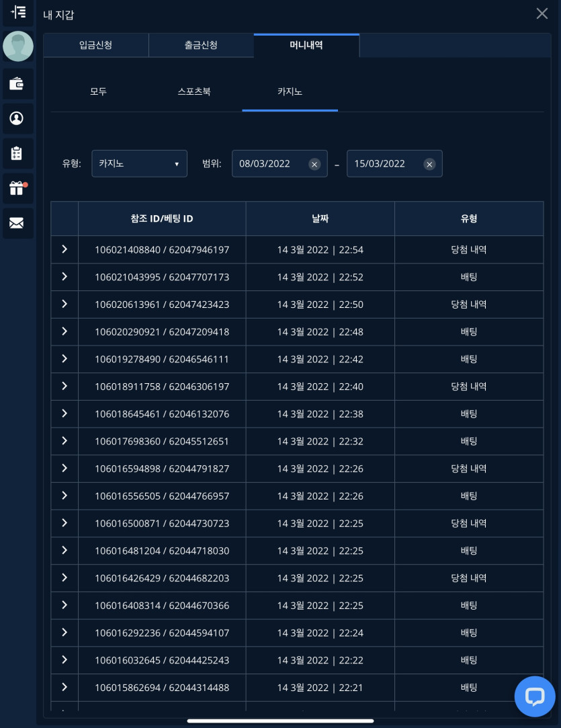Image resolution: width=561 pixels, height=728 pixels.
Task: Clear the 08/03/2022 start date
Action: click(314, 164)
